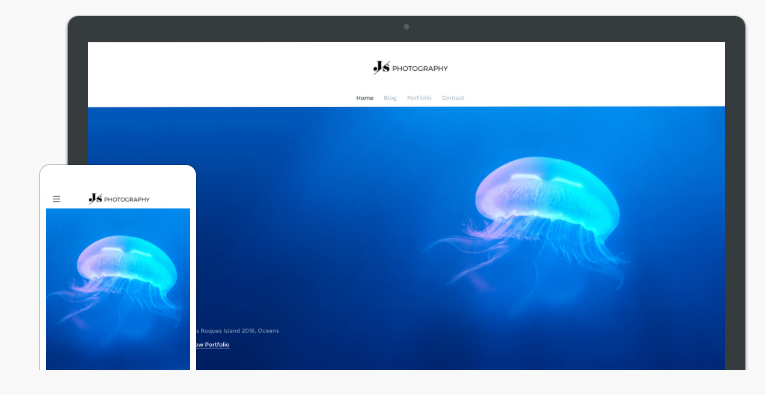Click the JS monogram in the phone header

[x=95, y=198]
